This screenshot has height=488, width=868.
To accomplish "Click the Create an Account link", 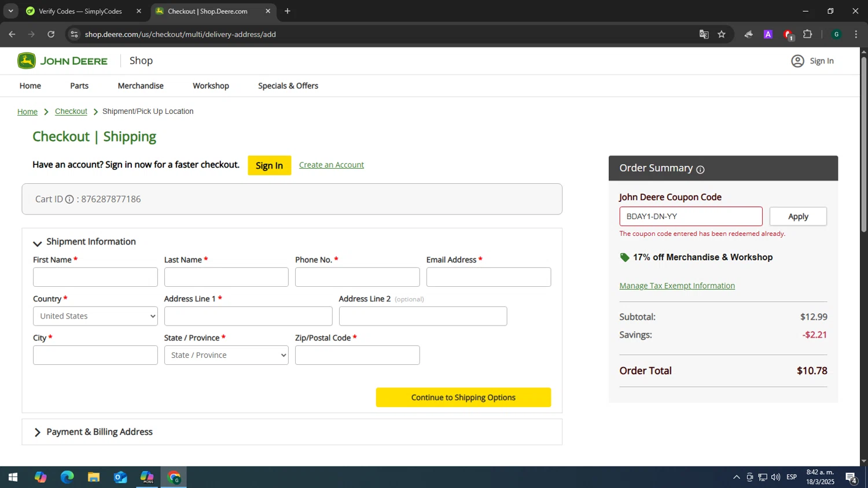I will tap(332, 165).
